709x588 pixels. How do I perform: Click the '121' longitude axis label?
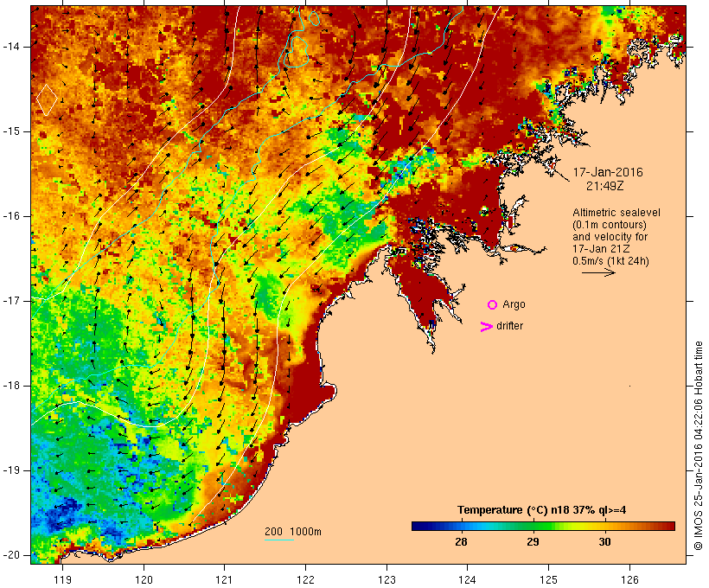coord(224,579)
